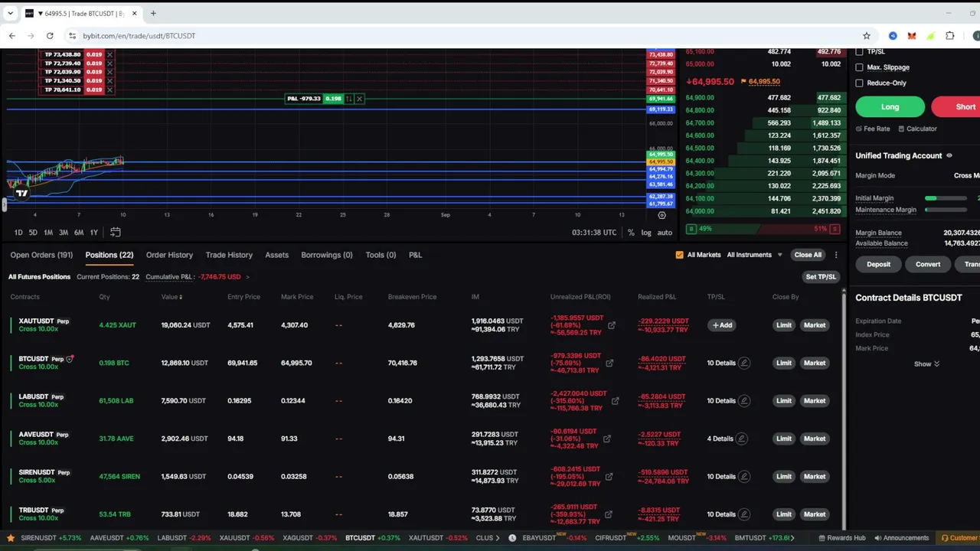Switch to the Open Orders tab
The height and width of the screenshot is (551, 980).
(41, 255)
